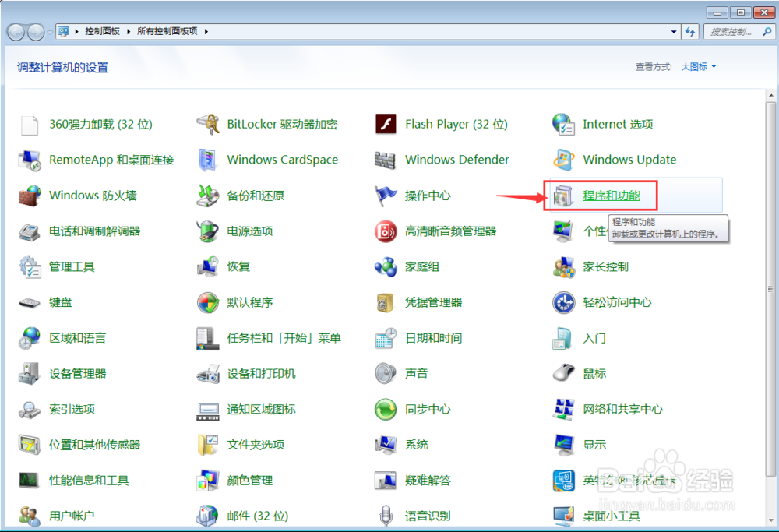This screenshot has height=532, width=779.
Task: Click the 操作中心 flag icon
Action: pos(386,196)
